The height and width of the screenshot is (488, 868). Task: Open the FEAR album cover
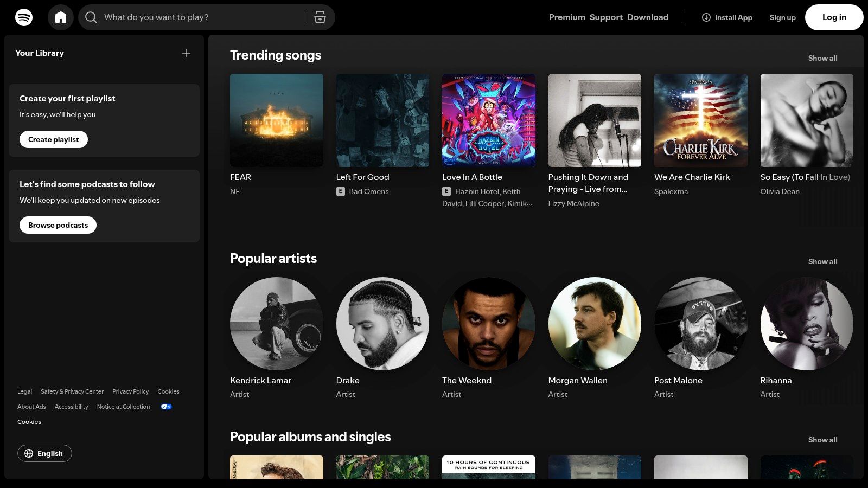[277, 120]
